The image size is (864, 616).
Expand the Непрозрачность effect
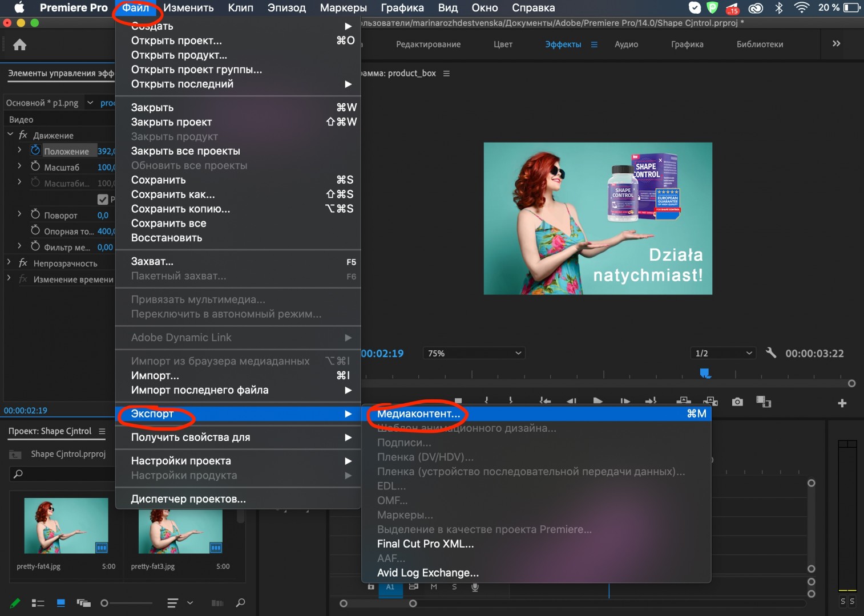[9, 262]
